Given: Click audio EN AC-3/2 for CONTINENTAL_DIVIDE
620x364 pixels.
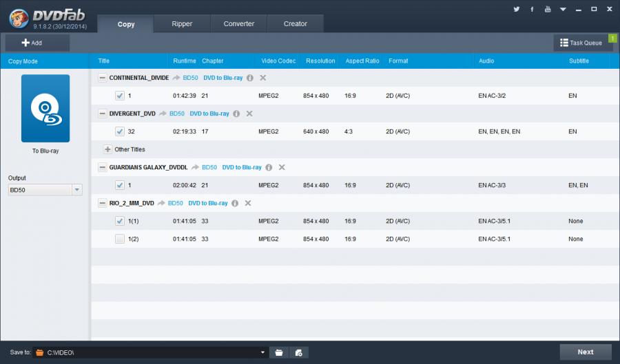Looking at the screenshot, I should [492, 96].
